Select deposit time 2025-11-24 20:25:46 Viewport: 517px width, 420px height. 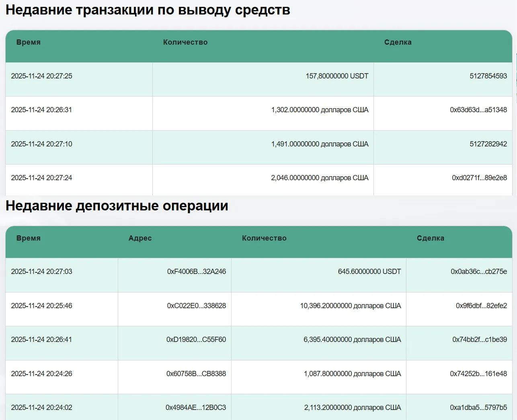pos(42,306)
